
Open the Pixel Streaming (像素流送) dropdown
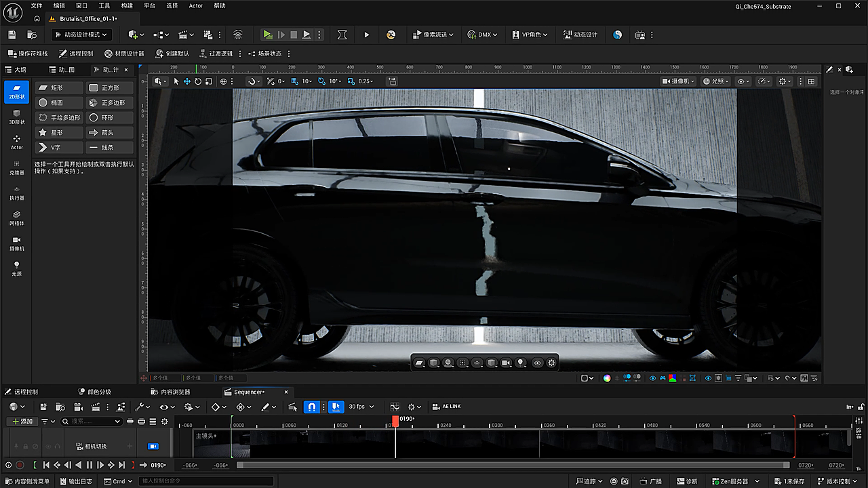coord(432,35)
